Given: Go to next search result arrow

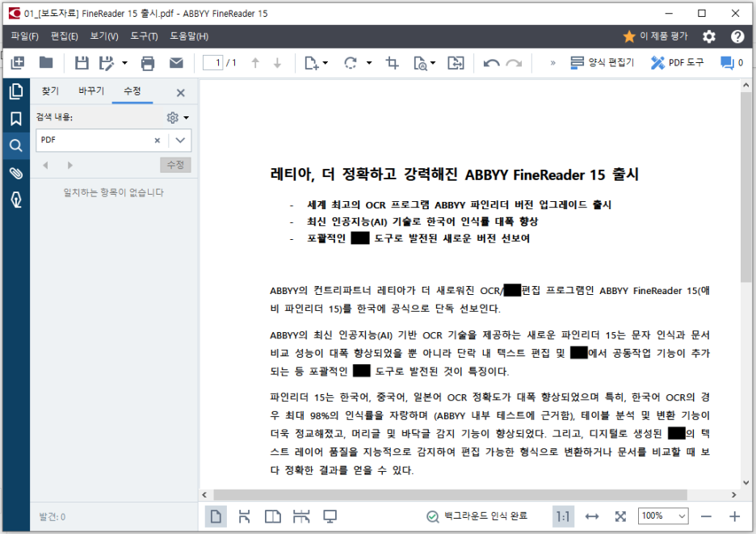Looking at the screenshot, I should 70,165.
